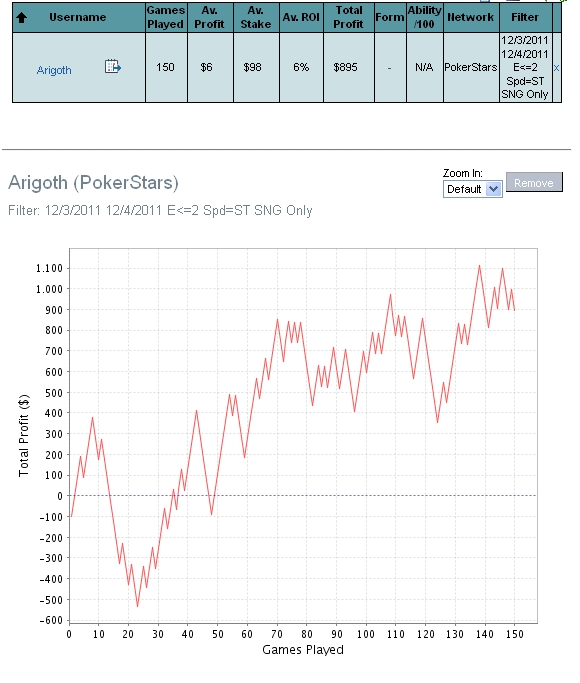580x683 pixels.
Task: Select the 6% average ROI cell
Action: (x=301, y=68)
